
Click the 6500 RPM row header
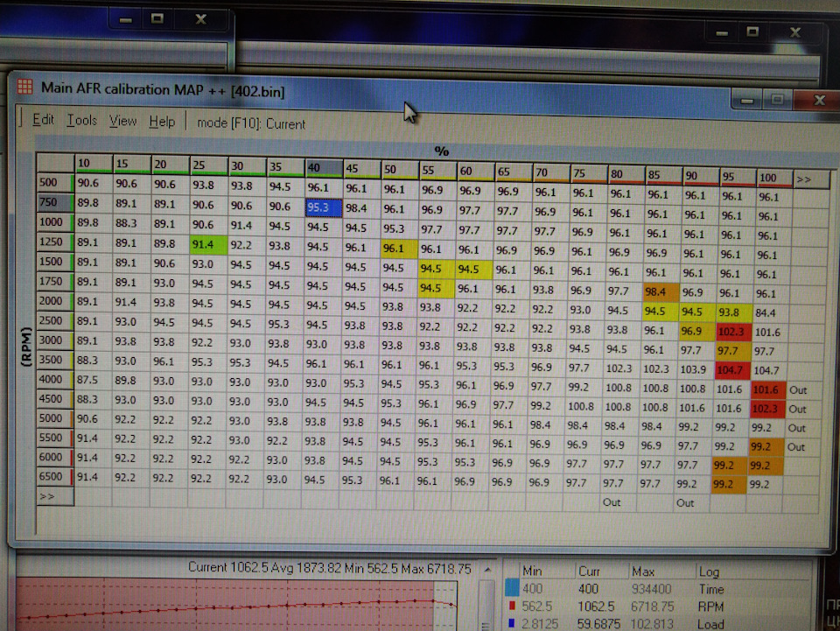click(54, 477)
